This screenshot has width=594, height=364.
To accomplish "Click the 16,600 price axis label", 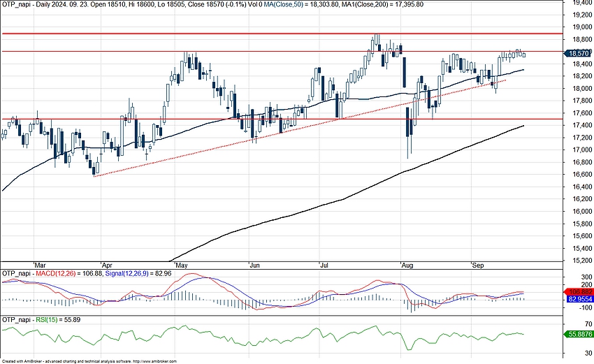I will pos(583,174).
